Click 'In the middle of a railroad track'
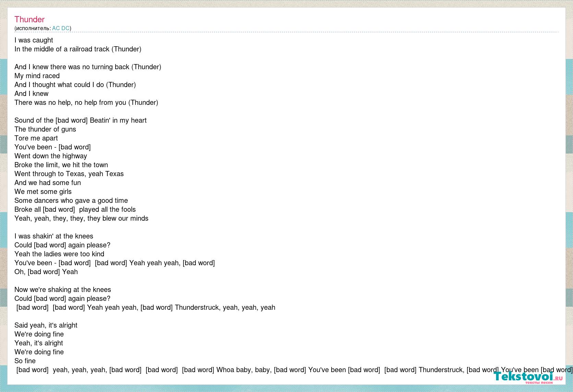Viewport: 573px width, 392px height. 62,49
